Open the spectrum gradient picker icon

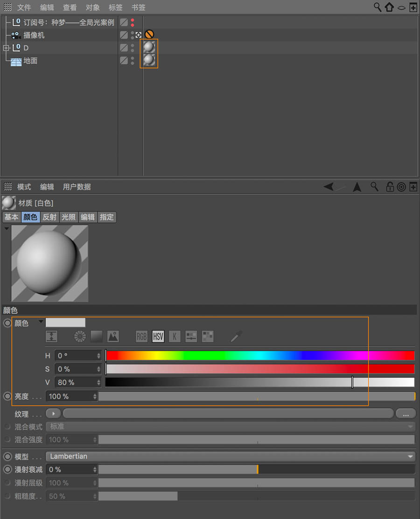pyautogui.click(x=97, y=336)
